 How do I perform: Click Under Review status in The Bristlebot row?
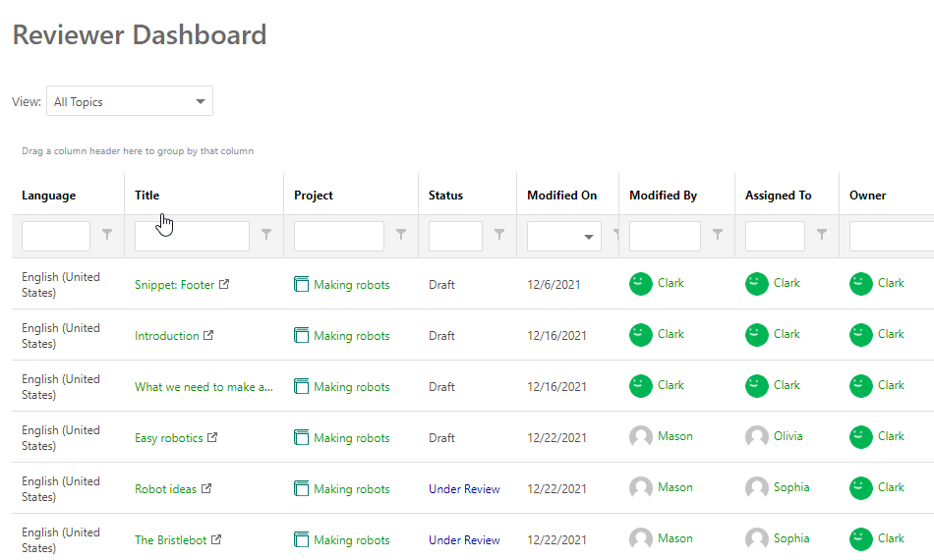464,540
